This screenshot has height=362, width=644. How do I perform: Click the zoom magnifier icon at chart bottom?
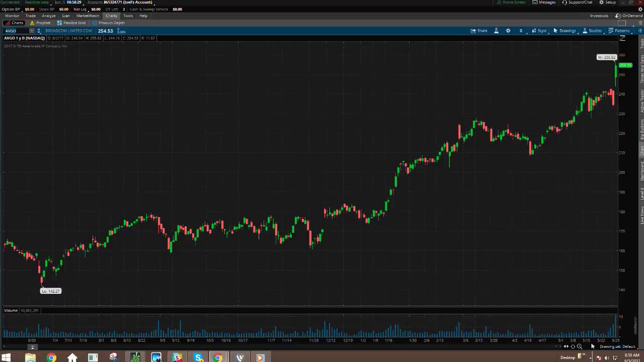pos(579,346)
